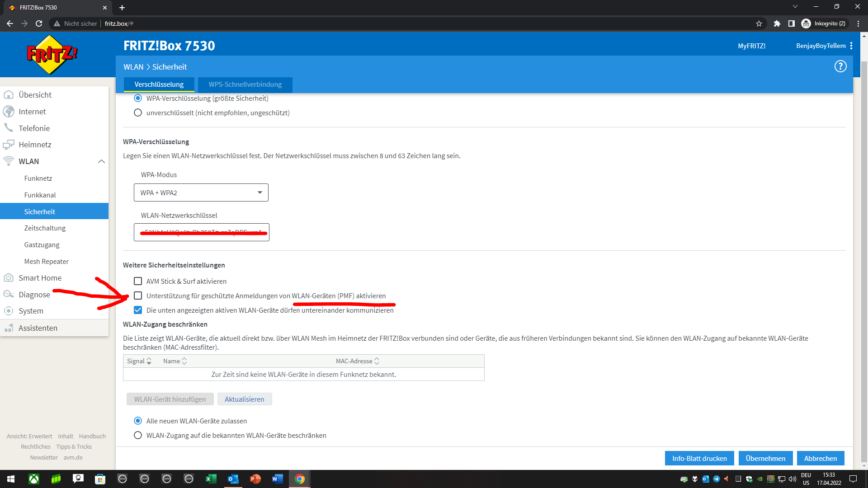Open the WPA-Modus dropdown
Image resolution: width=868 pixels, height=488 pixels.
pyautogui.click(x=201, y=192)
